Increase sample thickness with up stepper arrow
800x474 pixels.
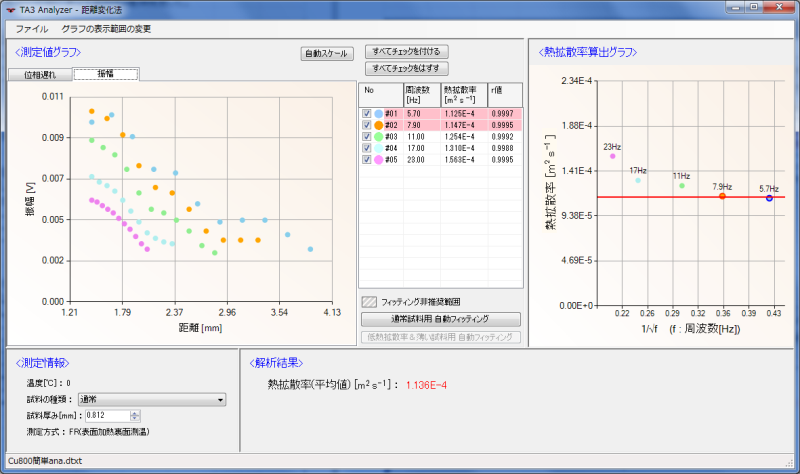coord(135,413)
